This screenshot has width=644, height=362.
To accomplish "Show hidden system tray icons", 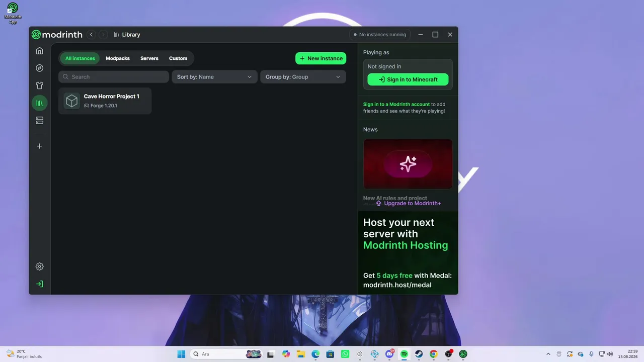I will [548, 354].
